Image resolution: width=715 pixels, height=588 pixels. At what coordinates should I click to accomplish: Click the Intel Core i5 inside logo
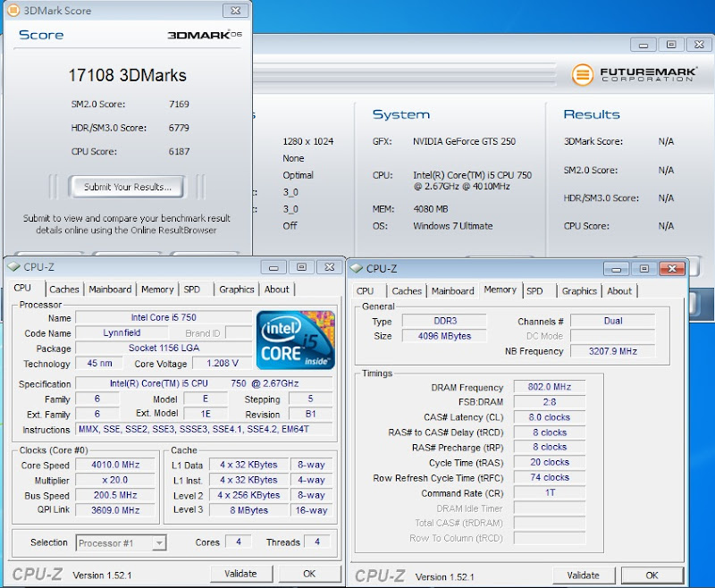click(296, 340)
